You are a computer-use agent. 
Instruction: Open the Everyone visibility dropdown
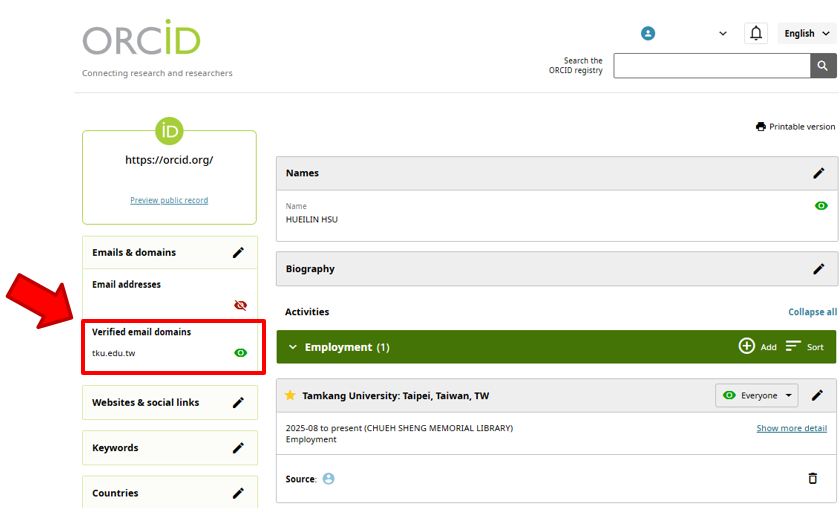tap(757, 396)
